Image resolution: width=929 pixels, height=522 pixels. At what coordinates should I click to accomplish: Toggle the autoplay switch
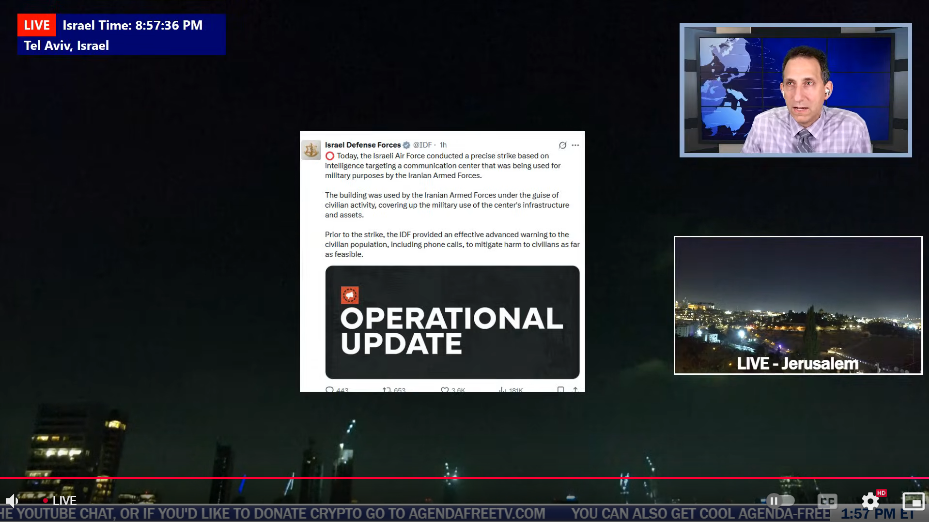(x=780, y=501)
